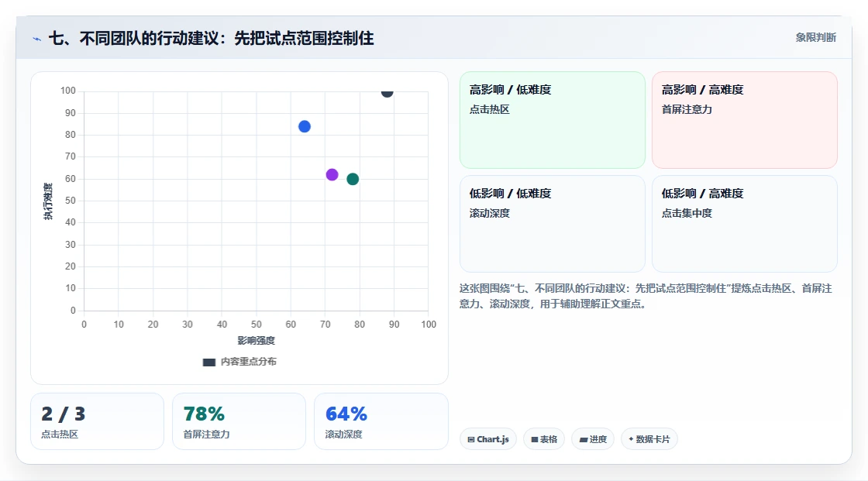Click the dark navy data point at top of chart
The image size is (868, 481).
pos(387,92)
